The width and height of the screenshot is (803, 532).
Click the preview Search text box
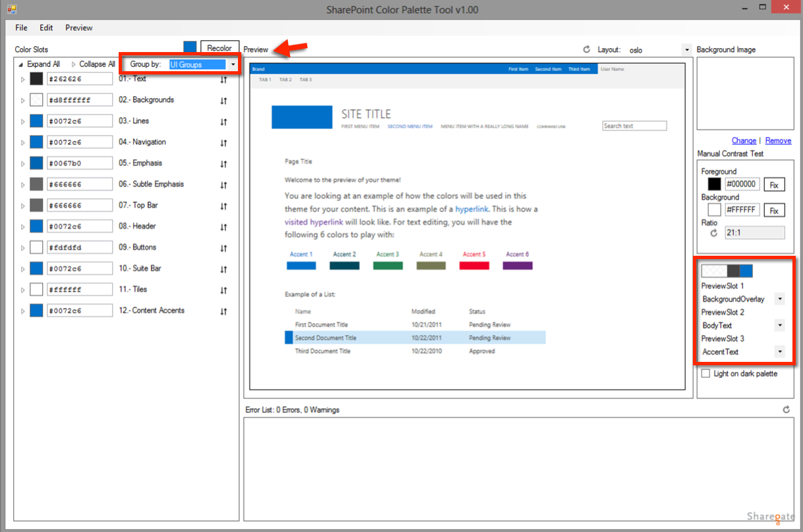tap(634, 126)
